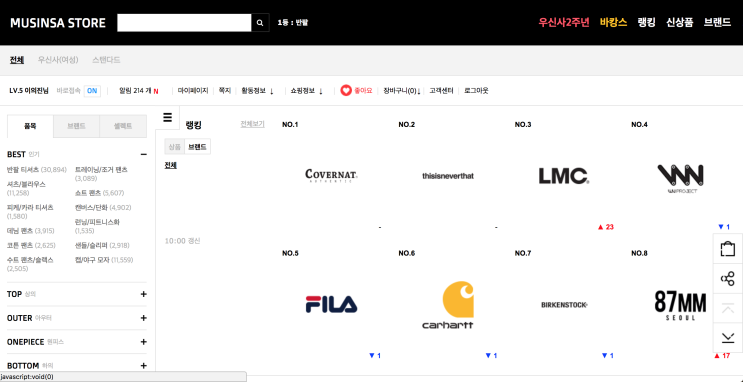Open the hamburger menu beside 랭킹
743x382 pixels.
167,118
